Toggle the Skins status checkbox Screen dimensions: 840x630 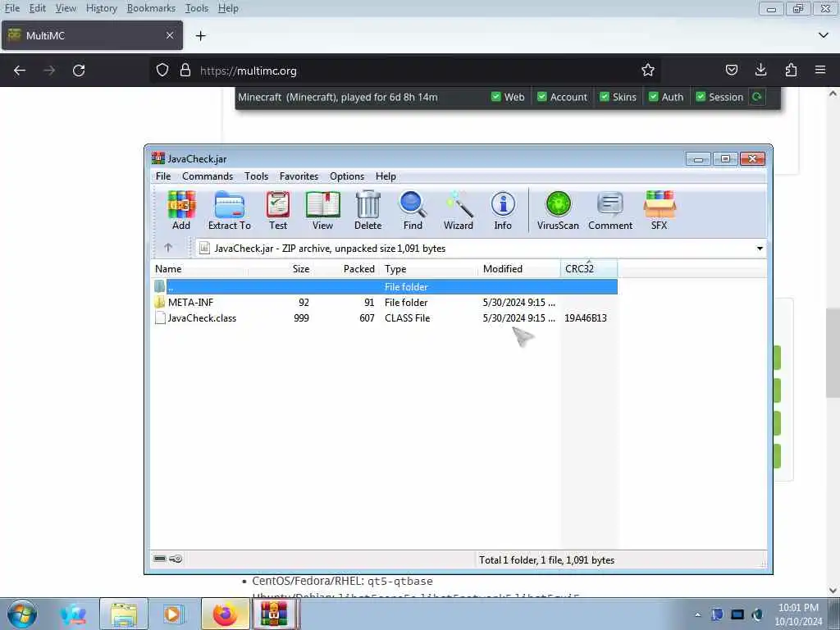605,97
